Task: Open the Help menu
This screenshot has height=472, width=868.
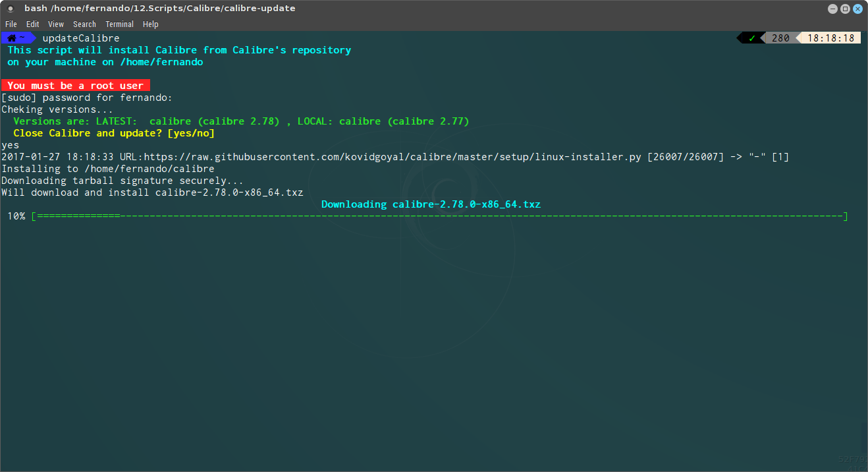Action: tap(151, 24)
